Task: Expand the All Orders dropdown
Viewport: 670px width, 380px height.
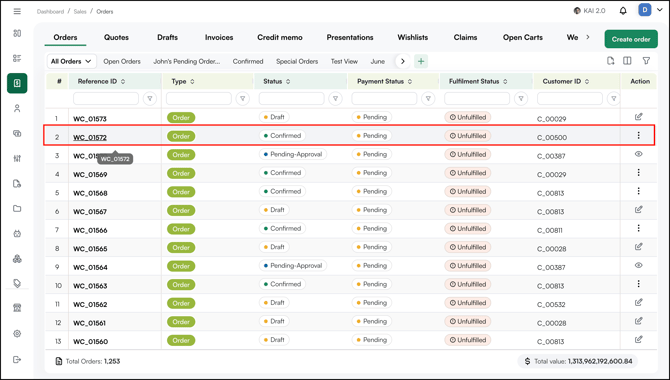Action: tap(71, 61)
